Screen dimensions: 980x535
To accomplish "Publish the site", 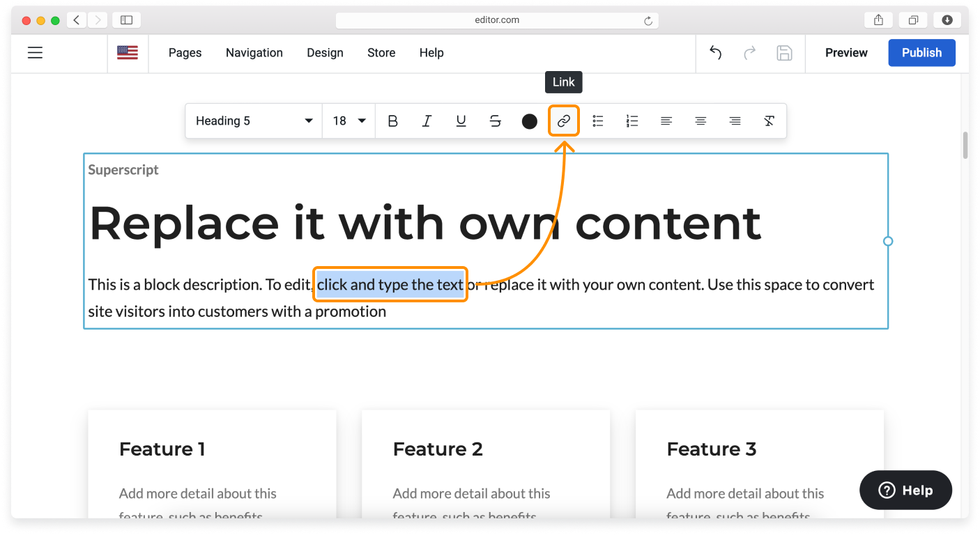I will (921, 53).
